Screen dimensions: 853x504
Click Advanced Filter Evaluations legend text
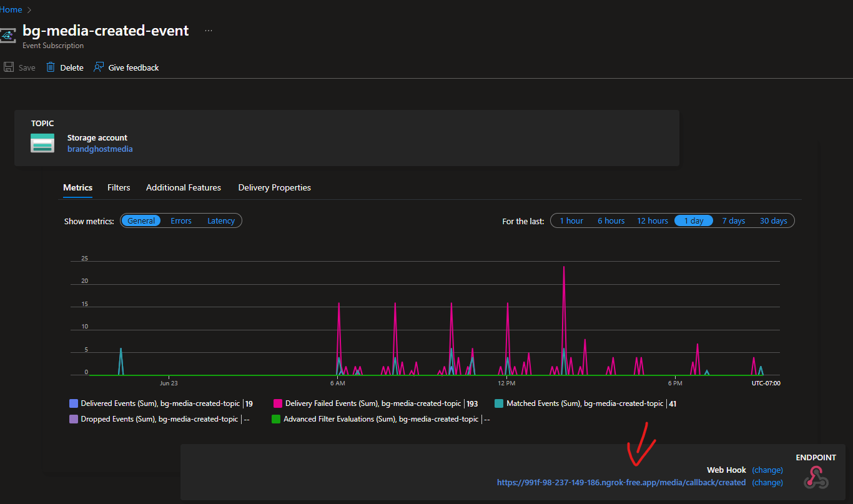[x=381, y=419]
